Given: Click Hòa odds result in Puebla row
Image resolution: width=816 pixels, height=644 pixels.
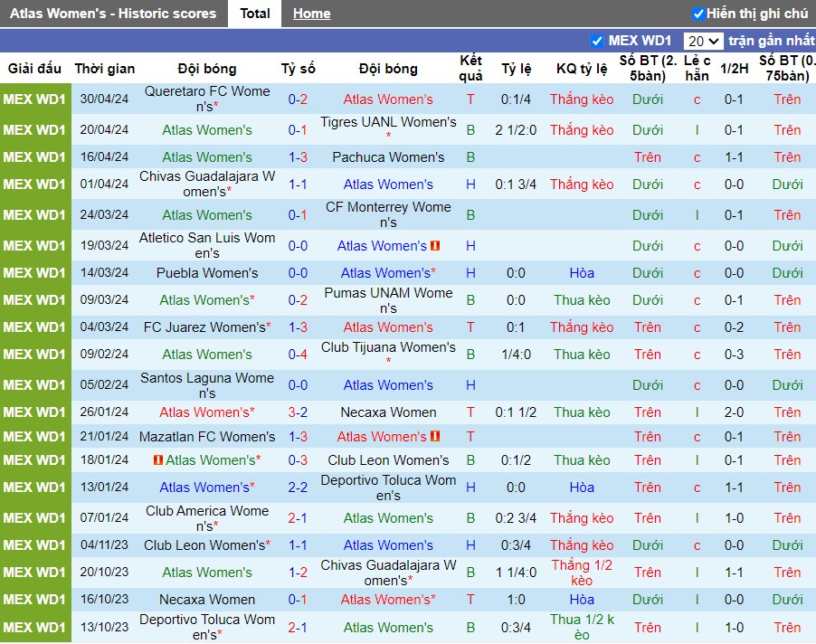Looking at the screenshot, I should [x=582, y=273].
